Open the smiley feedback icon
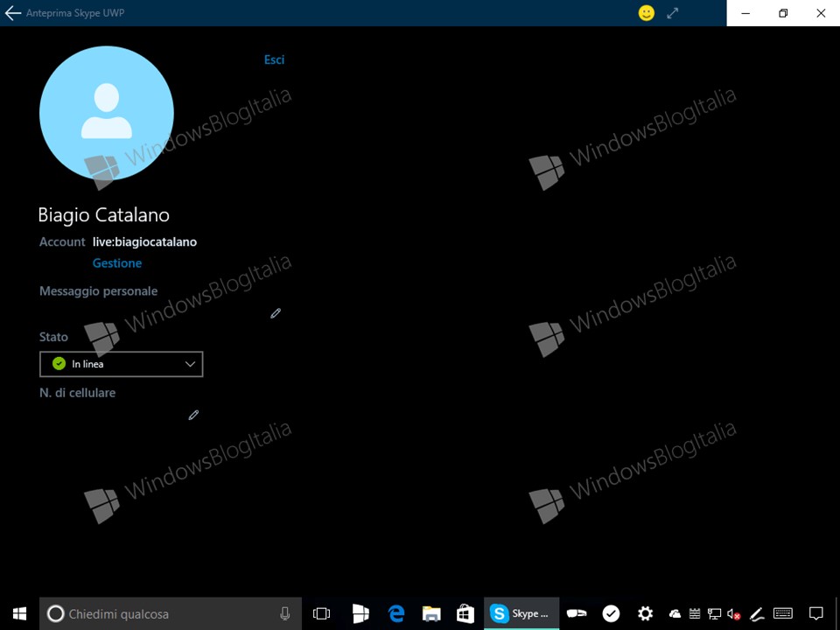Screen dimensions: 840x630 (x=647, y=13)
